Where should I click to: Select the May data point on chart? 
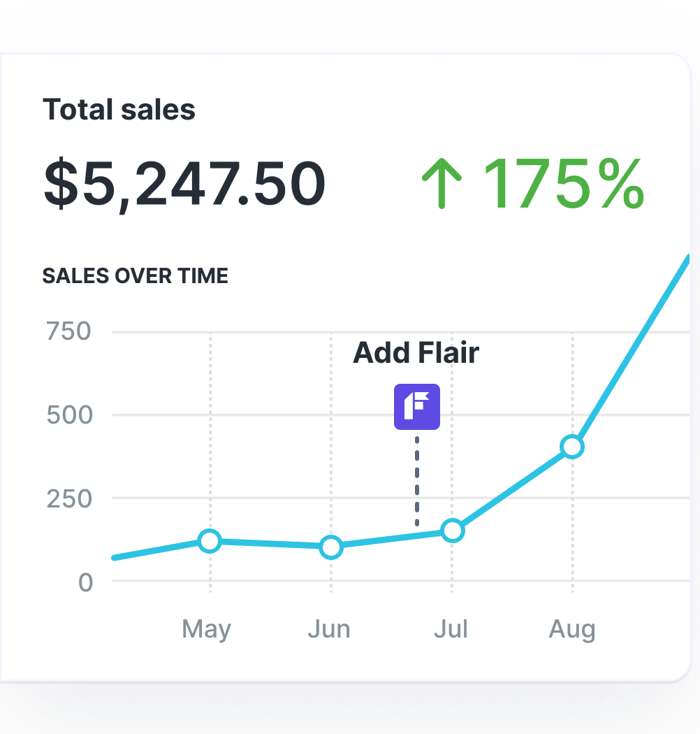(210, 540)
